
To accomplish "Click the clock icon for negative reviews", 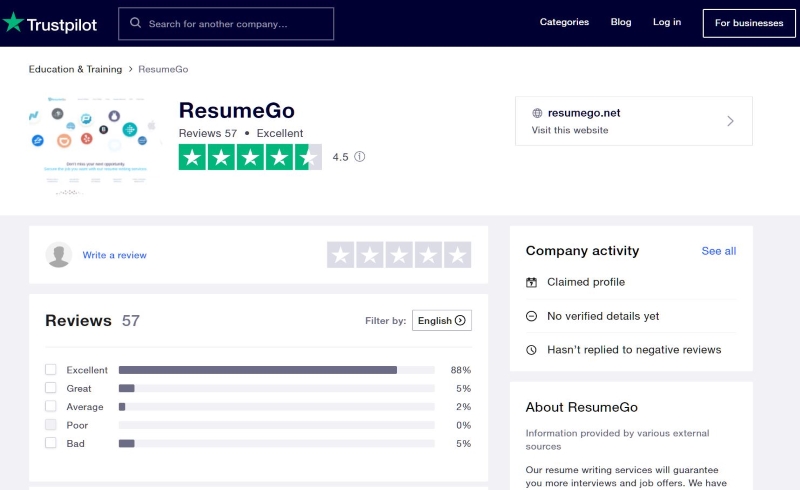I will pyautogui.click(x=531, y=350).
